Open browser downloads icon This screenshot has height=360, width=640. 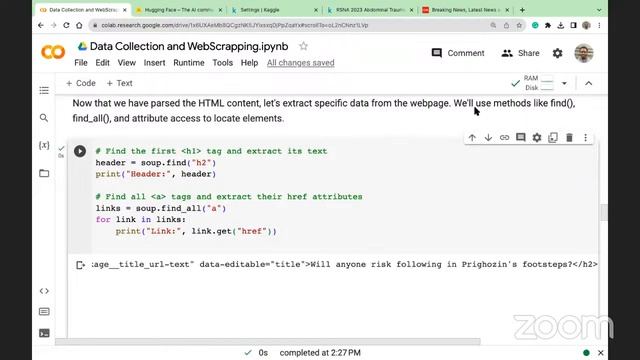[561, 25]
